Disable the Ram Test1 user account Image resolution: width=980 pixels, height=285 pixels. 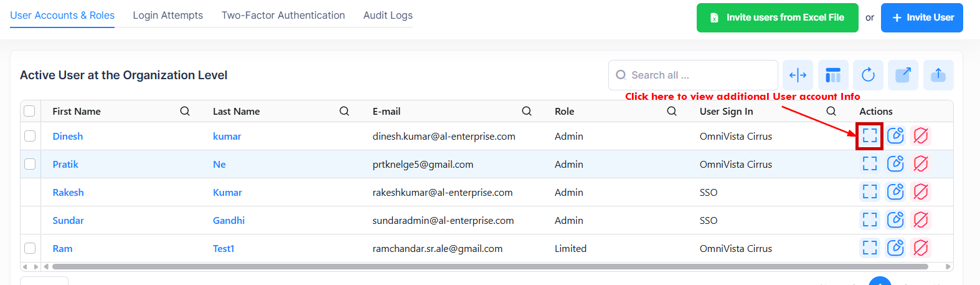tap(921, 248)
